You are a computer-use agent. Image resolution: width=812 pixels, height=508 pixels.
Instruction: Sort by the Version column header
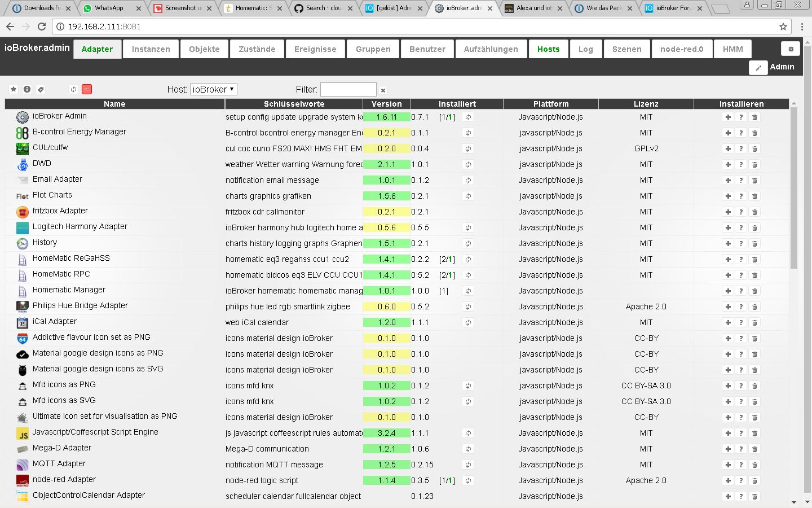386,104
